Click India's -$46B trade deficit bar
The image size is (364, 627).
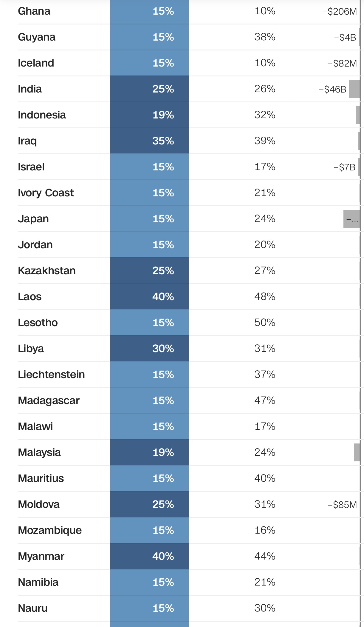354,89
